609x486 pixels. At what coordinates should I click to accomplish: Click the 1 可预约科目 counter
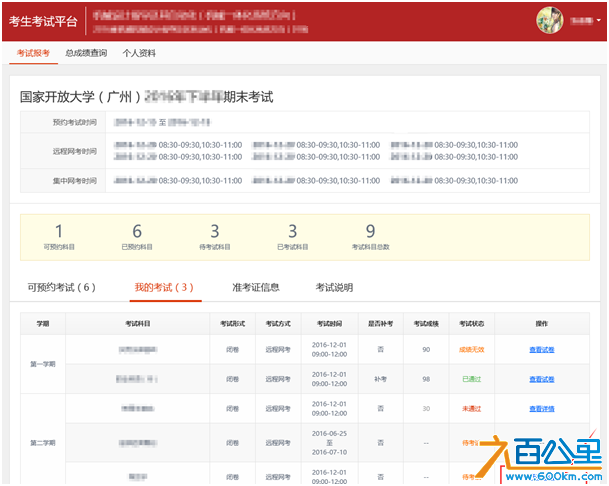point(59,237)
